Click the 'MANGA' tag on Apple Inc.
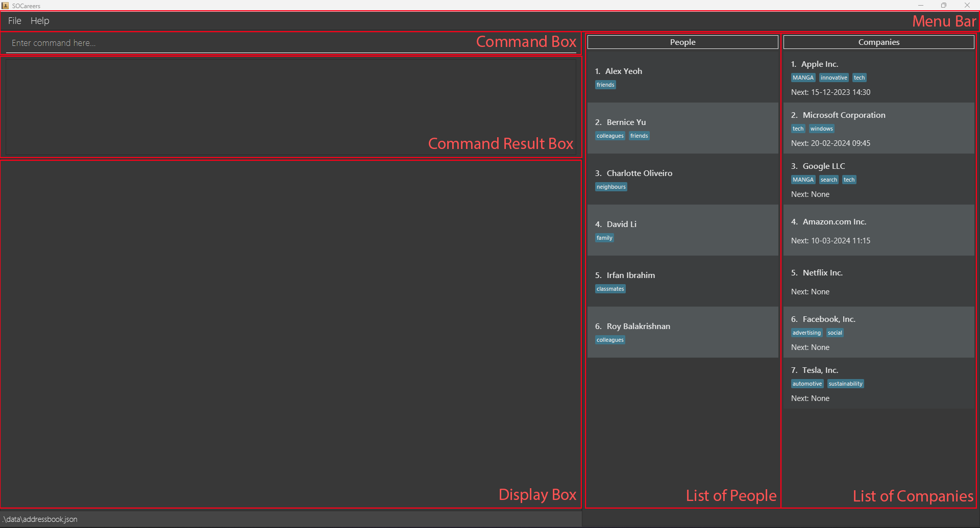 [x=803, y=78]
